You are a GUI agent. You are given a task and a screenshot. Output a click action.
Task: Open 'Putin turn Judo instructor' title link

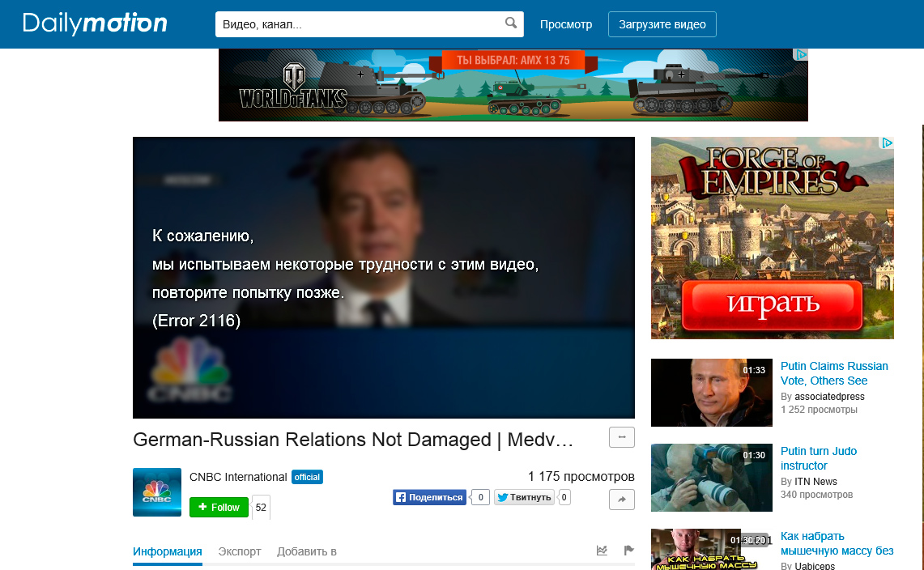pyautogui.click(x=819, y=458)
